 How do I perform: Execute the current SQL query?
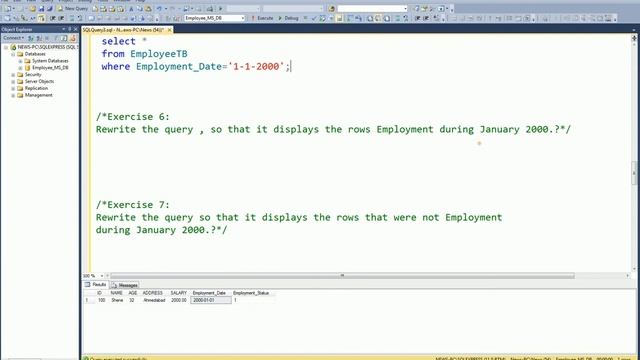point(262,18)
